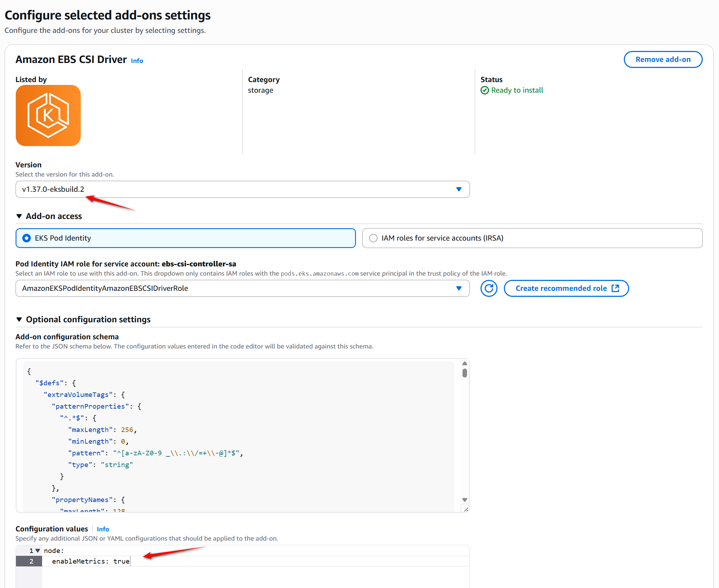
Task: Click the schema scrollbar up arrow
Action: (x=465, y=363)
